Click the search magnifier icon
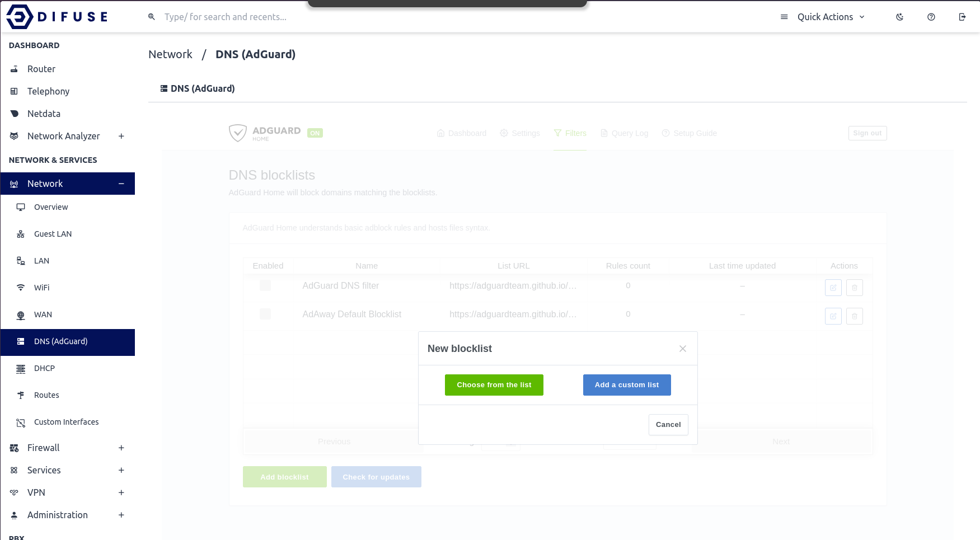This screenshot has height=540, width=980. point(152,17)
